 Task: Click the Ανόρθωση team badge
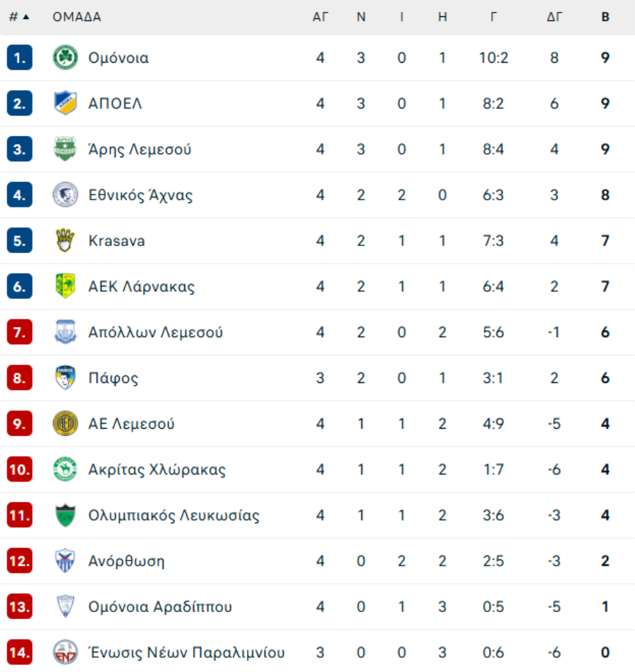tap(65, 561)
